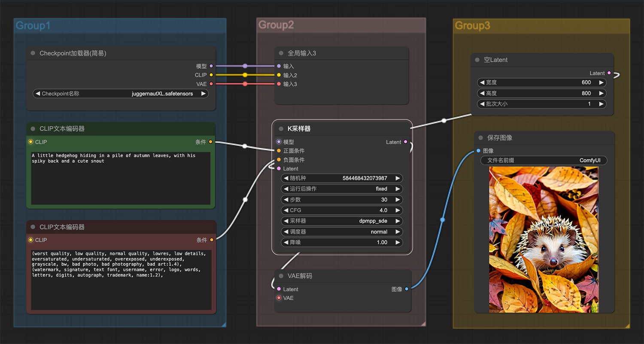Click the Latent input port on VAE解码

pos(279,289)
